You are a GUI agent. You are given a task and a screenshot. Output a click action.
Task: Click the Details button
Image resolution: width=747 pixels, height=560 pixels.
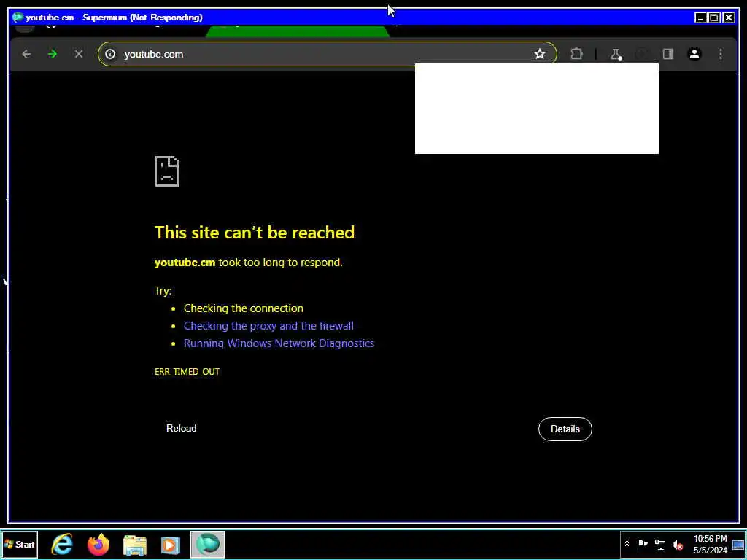point(565,429)
